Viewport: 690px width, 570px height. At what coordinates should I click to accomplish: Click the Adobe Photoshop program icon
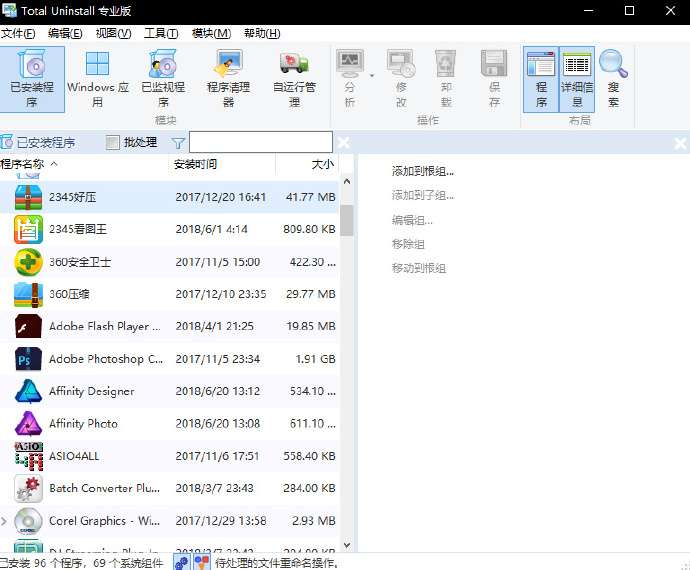pyautogui.click(x=28, y=359)
